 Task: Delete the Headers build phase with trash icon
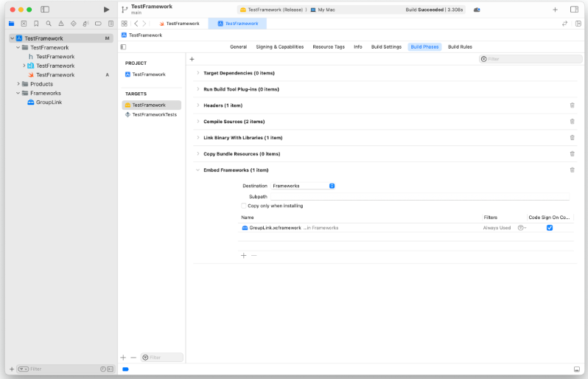click(x=572, y=105)
